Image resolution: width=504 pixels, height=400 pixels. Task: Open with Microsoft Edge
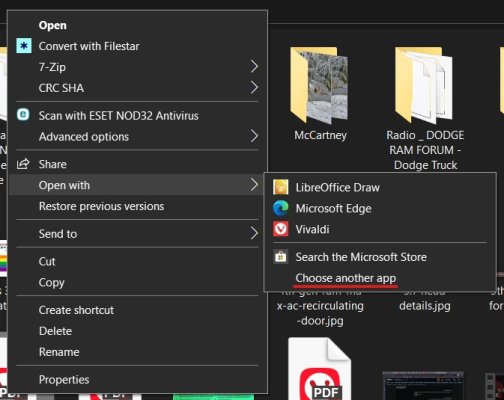(380, 208)
